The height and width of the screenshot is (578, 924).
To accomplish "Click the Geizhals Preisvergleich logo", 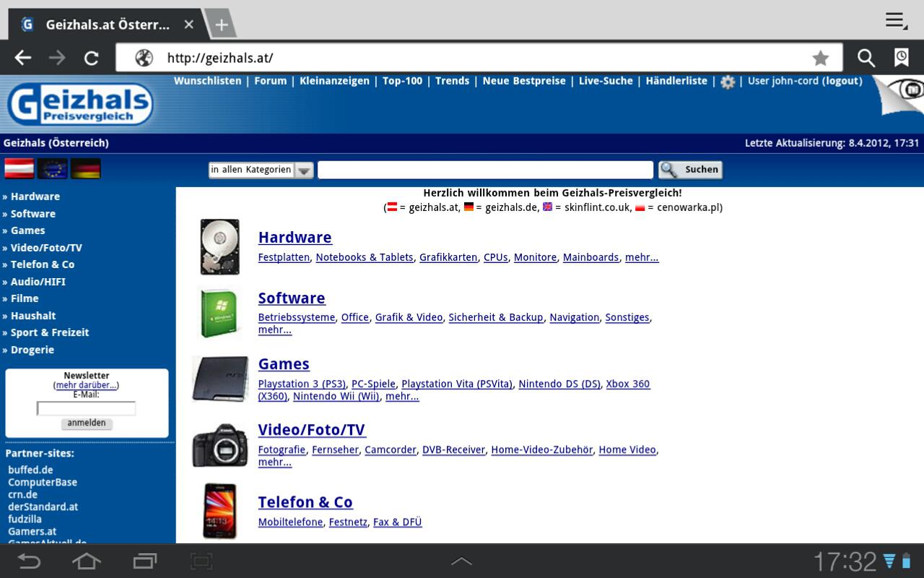I will point(80,104).
